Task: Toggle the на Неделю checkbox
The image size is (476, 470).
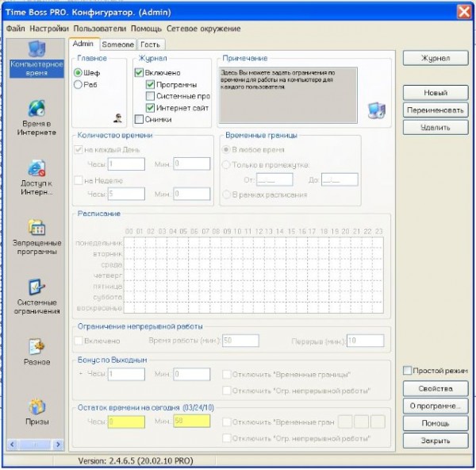Action: [x=79, y=180]
